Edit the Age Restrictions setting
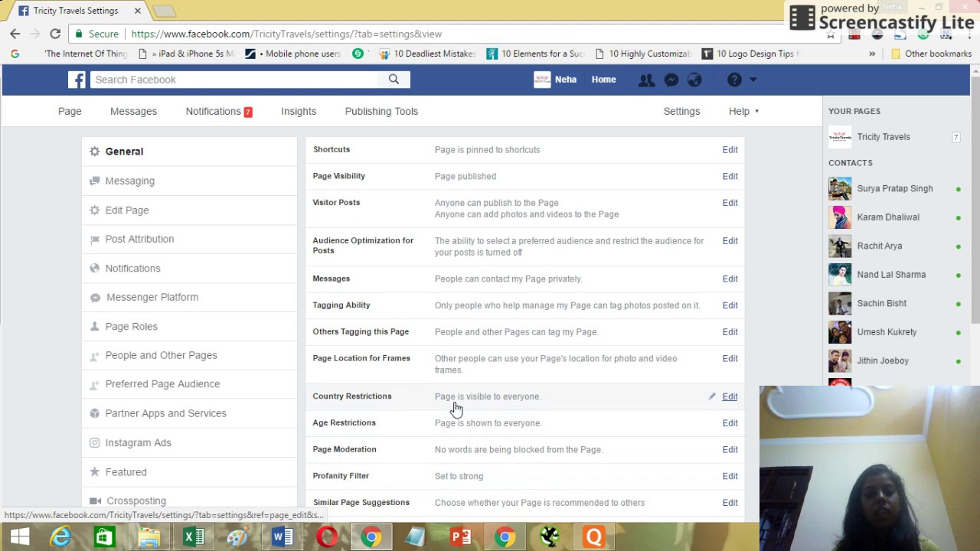 (730, 423)
